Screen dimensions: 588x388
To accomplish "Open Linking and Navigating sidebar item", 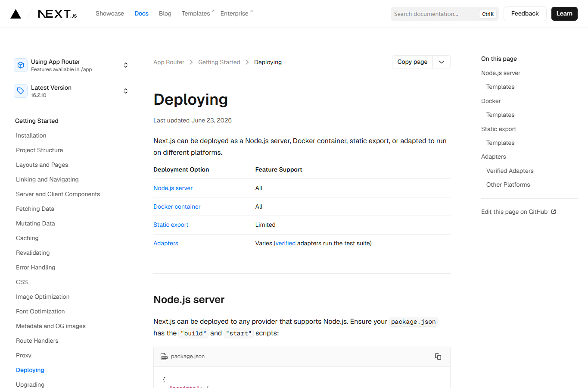I will [x=47, y=179].
